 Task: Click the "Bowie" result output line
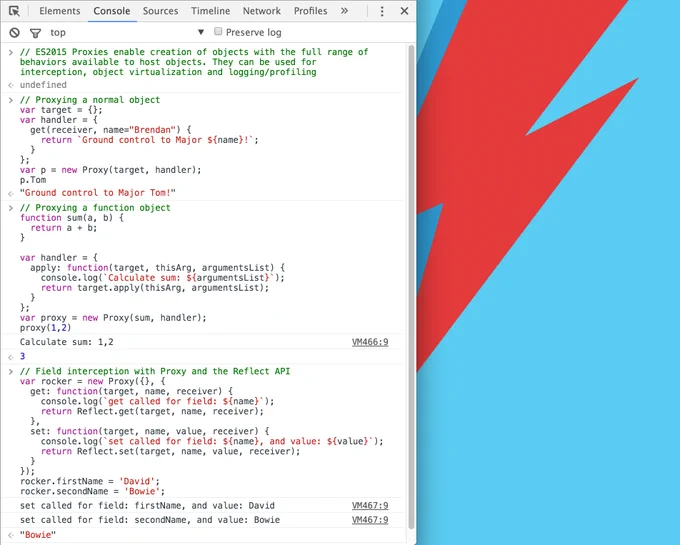(x=38, y=535)
